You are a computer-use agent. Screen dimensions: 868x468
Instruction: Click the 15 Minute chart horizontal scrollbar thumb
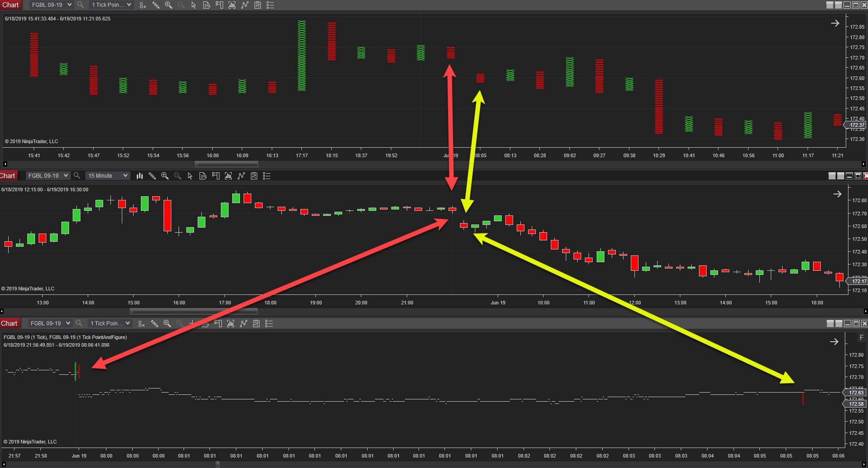coord(194,311)
